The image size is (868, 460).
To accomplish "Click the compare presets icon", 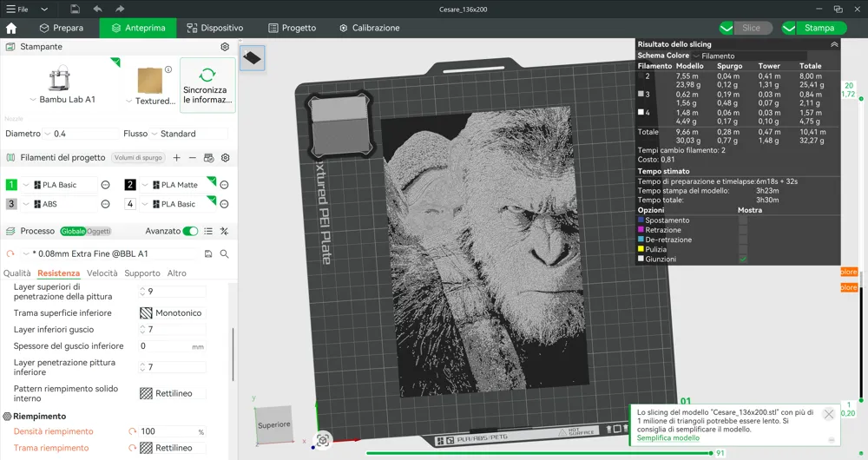I will coord(224,232).
